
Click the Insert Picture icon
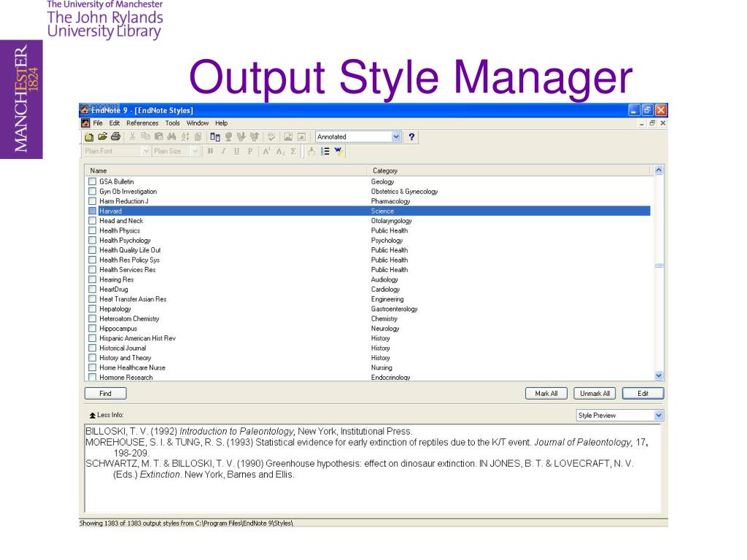tap(288, 137)
